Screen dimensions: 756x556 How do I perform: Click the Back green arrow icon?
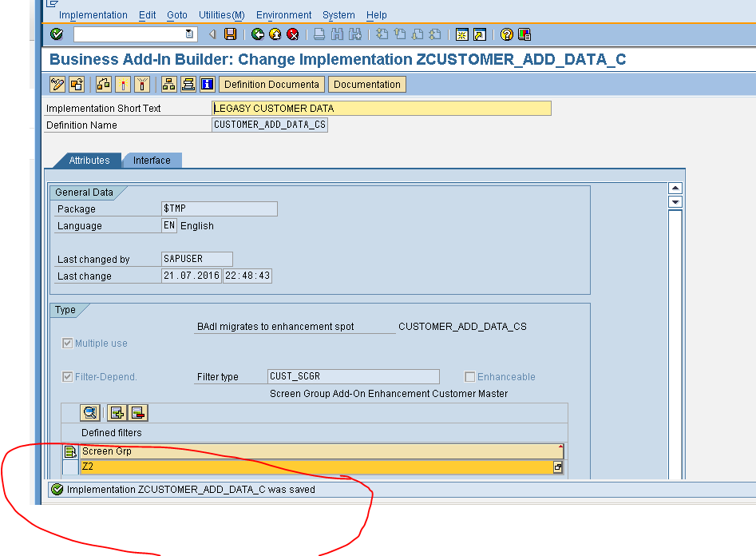click(257, 34)
